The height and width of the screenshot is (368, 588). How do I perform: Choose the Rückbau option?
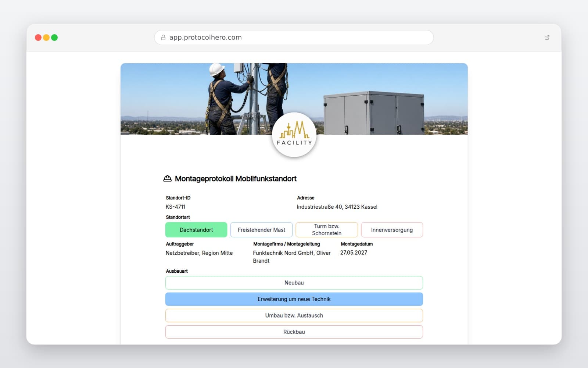[294, 332]
